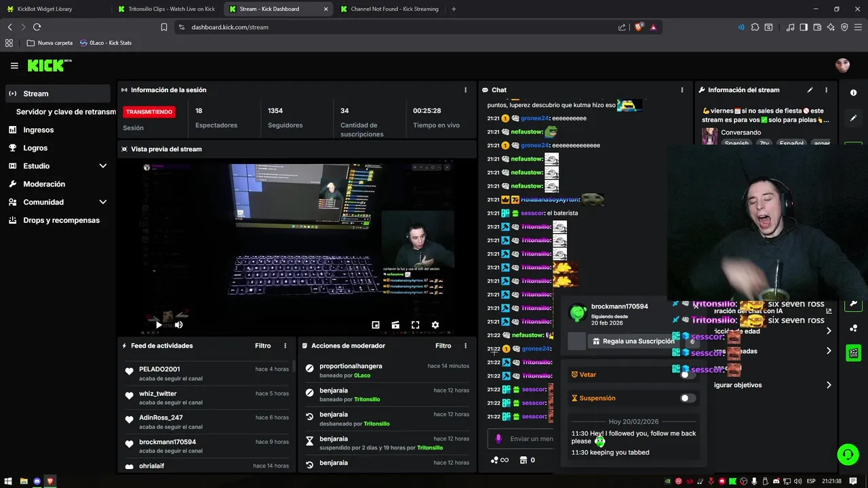Screen dimensions: 868x488
Task: Open the green clapperboard clips icon
Action: tap(853, 352)
